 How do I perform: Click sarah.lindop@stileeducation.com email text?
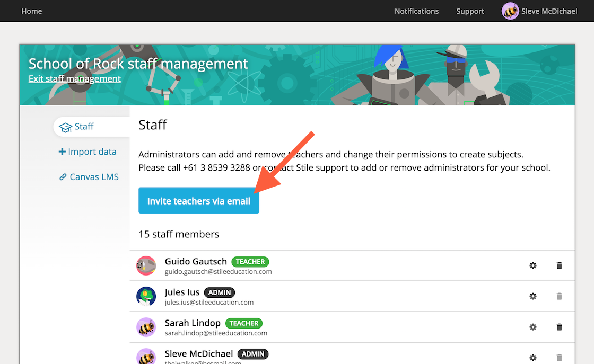pos(216,333)
